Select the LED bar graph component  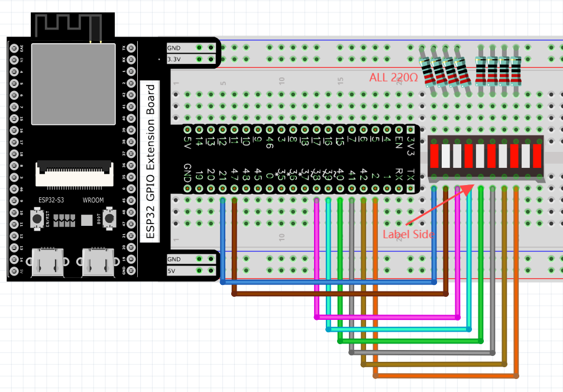coord(486,157)
